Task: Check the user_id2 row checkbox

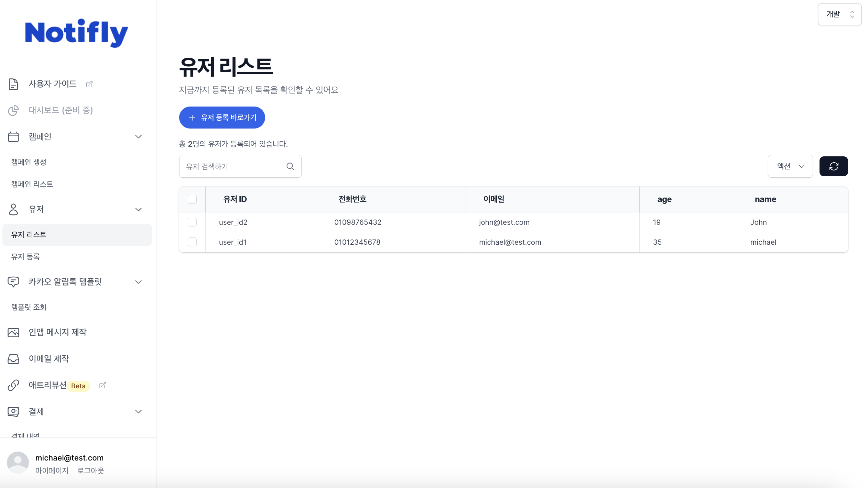Action: point(192,222)
